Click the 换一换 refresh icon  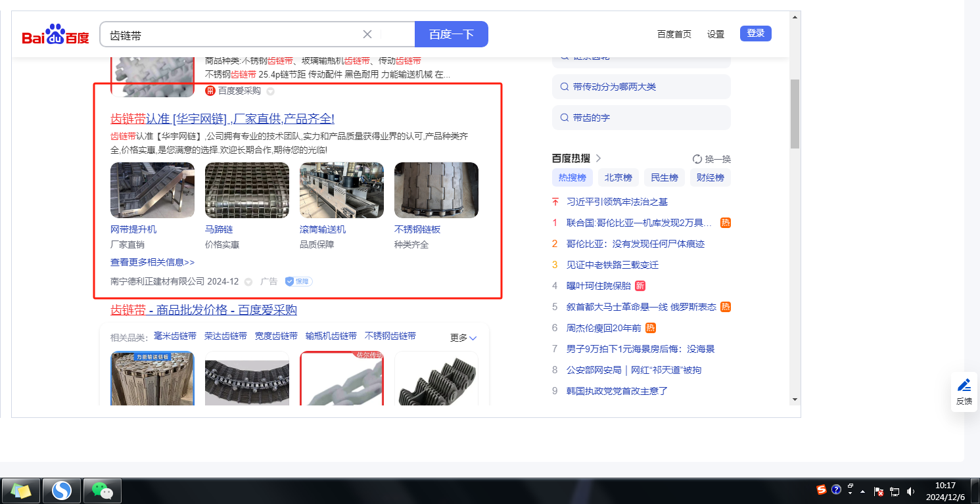(x=697, y=159)
